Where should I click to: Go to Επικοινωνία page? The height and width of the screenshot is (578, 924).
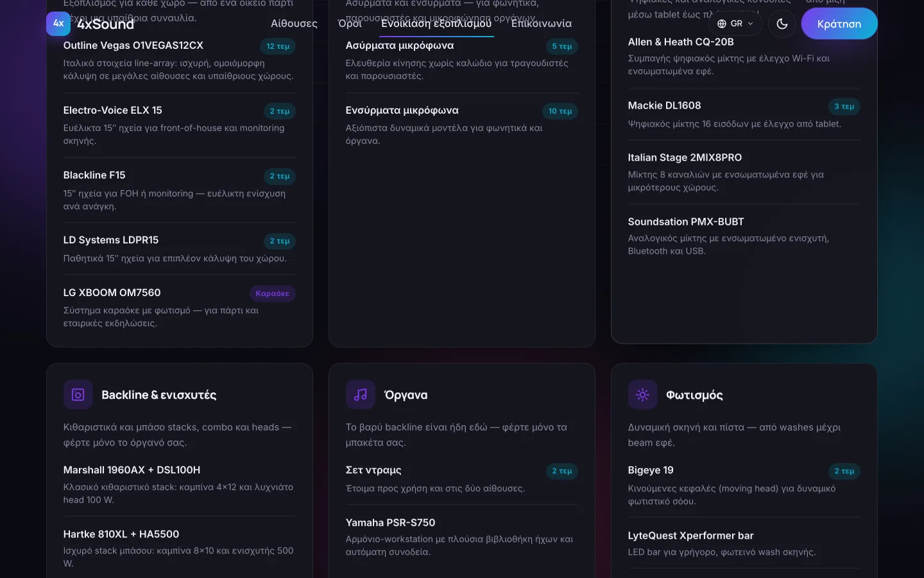[542, 24]
